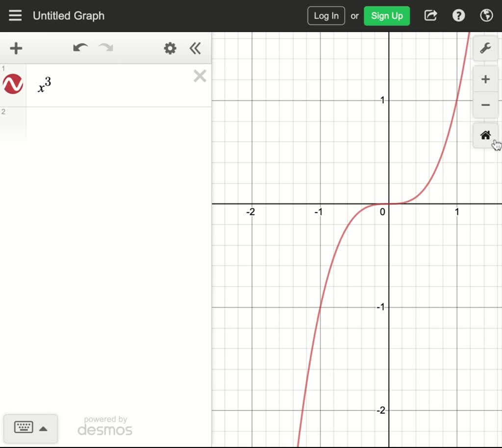Collapse the expression list panel
The image size is (502, 448).
point(195,48)
